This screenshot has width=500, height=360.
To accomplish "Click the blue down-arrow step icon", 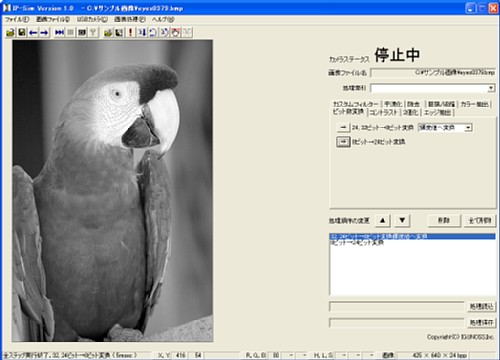I will tap(142, 32).
